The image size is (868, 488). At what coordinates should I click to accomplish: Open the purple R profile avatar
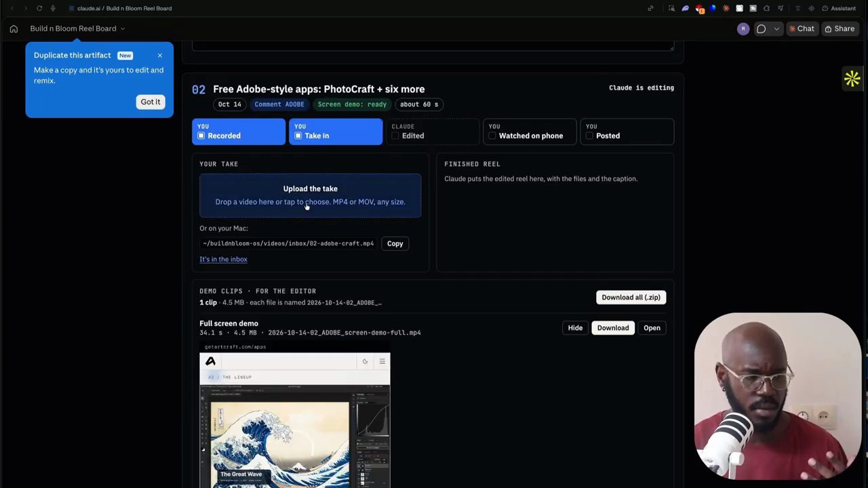click(x=743, y=28)
